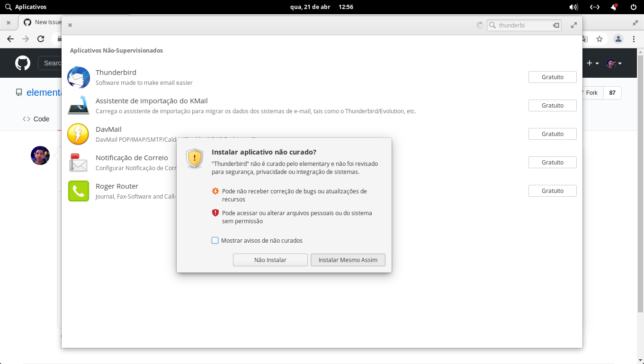This screenshot has width=644, height=364.
Task: Click the warning shield icon in the dialog
Action: (x=195, y=158)
